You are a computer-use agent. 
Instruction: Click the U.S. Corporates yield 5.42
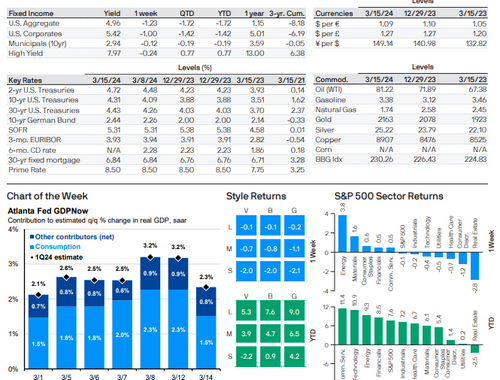(113, 34)
